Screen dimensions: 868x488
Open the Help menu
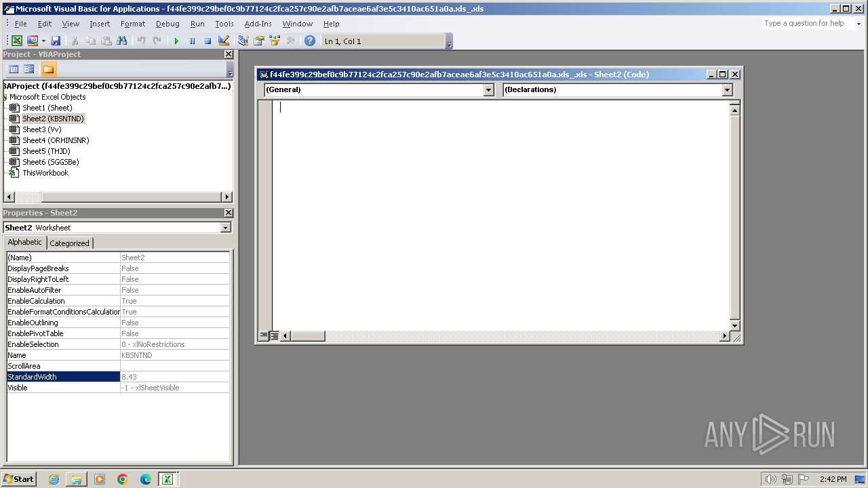click(x=332, y=24)
